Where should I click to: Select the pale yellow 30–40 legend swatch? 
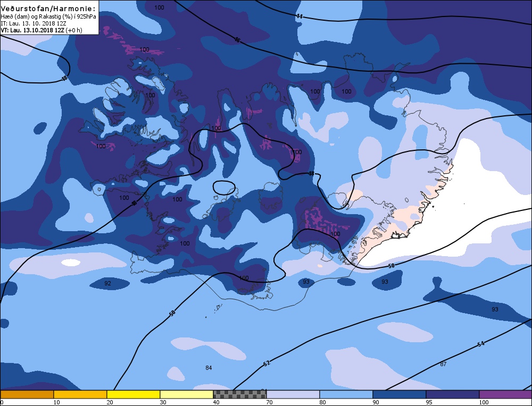[x=187, y=394]
